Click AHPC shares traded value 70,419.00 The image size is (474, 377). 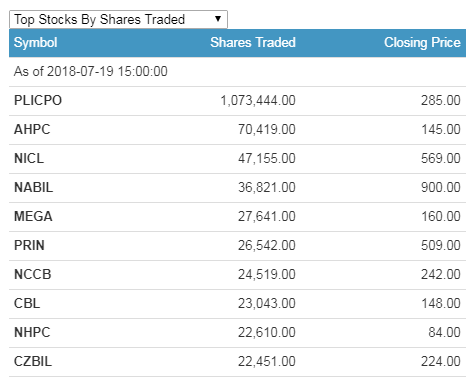pyautogui.click(x=267, y=129)
